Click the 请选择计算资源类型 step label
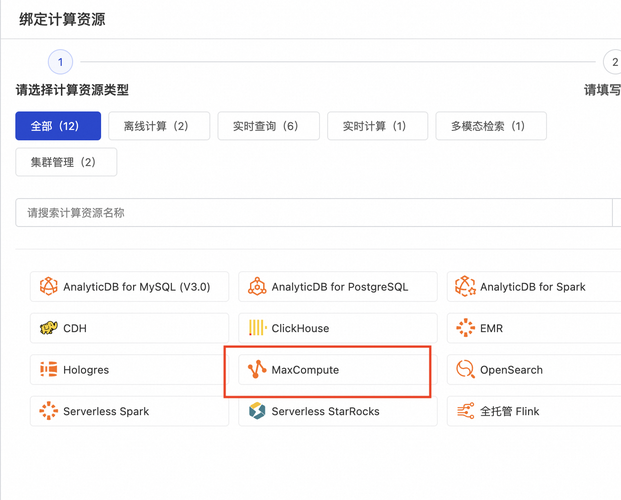The height and width of the screenshot is (500, 621). tap(72, 90)
